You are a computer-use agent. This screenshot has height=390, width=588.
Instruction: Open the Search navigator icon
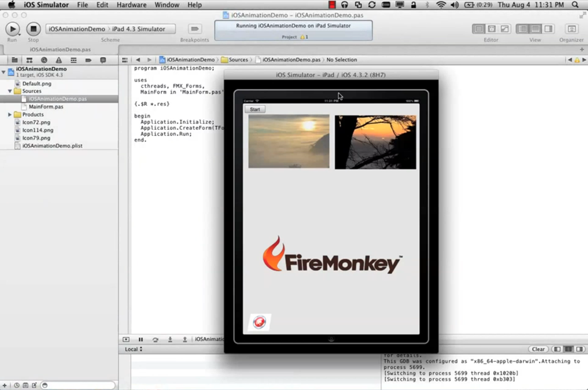click(44, 60)
